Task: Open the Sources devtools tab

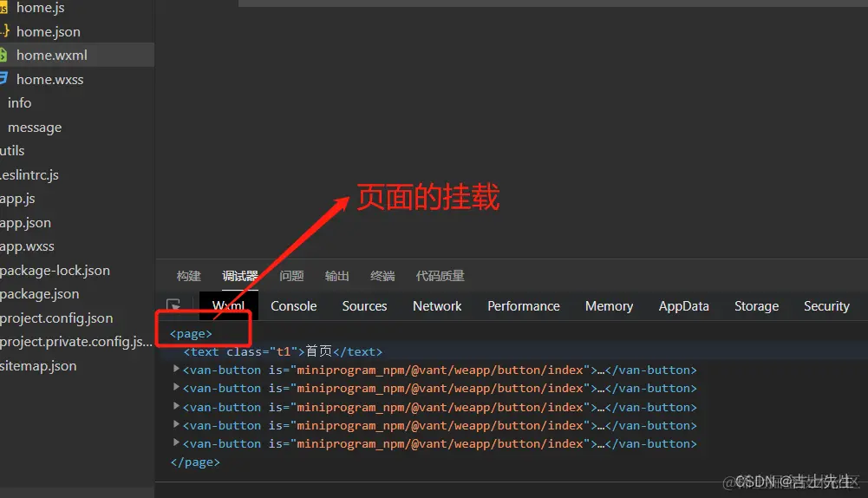Action: [364, 306]
